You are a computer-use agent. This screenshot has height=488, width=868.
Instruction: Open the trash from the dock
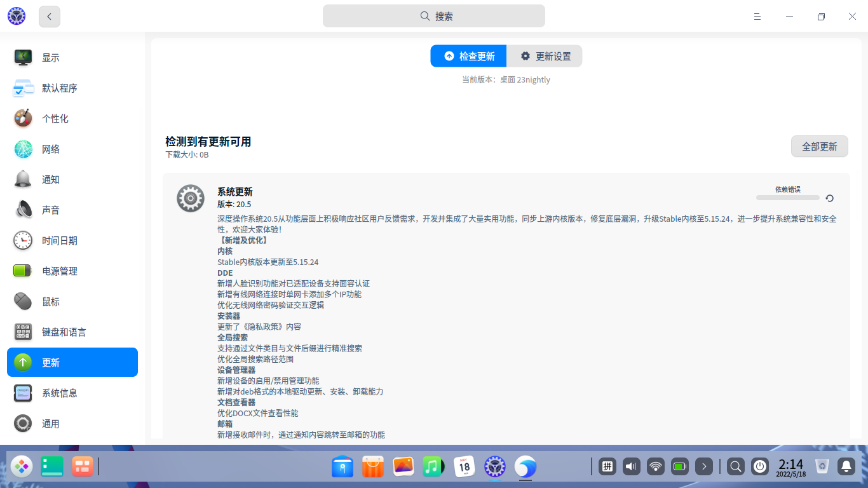[822, 467]
